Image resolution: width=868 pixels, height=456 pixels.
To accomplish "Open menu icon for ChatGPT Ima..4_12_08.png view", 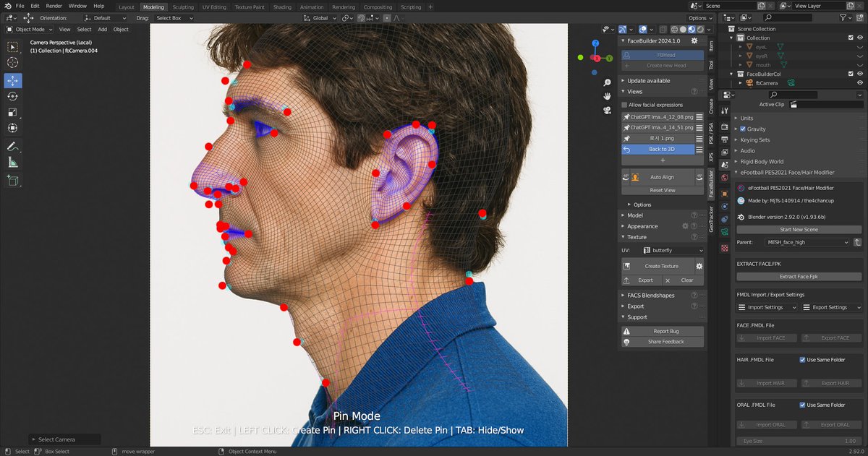I will point(699,116).
